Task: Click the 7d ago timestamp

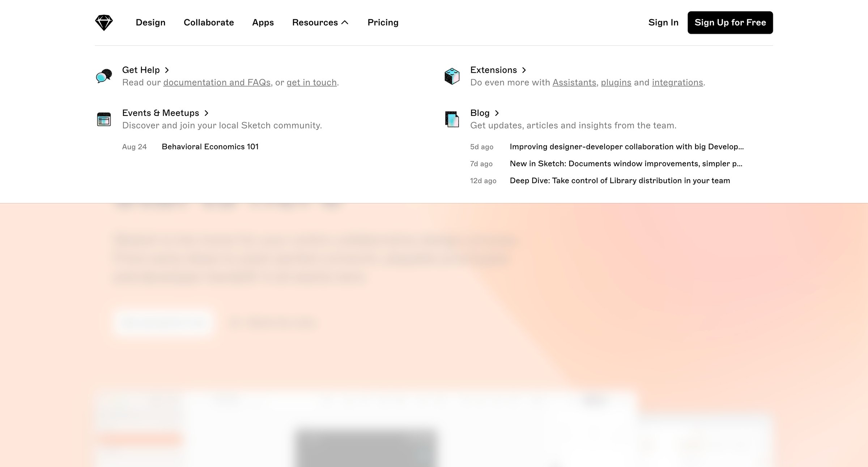Action: click(x=481, y=164)
